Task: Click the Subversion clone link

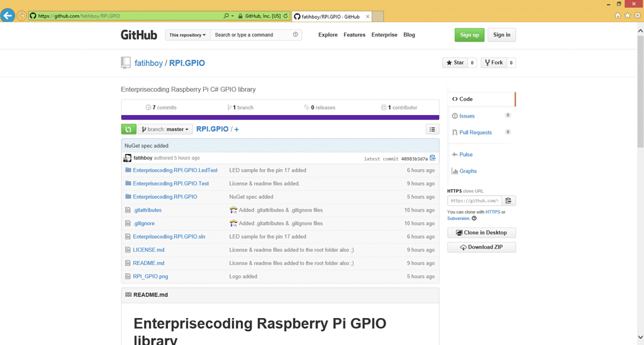Action: tap(458, 218)
